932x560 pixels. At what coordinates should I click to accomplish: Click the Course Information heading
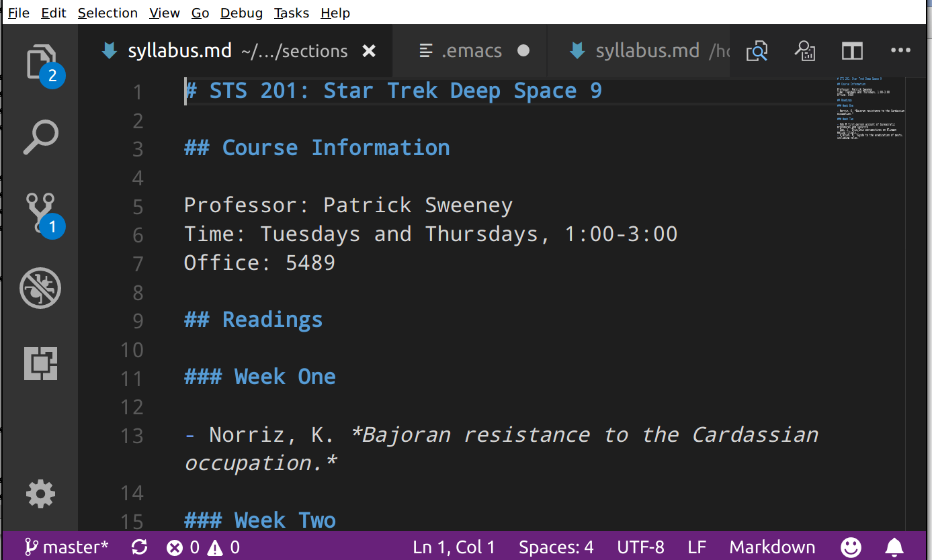click(317, 148)
